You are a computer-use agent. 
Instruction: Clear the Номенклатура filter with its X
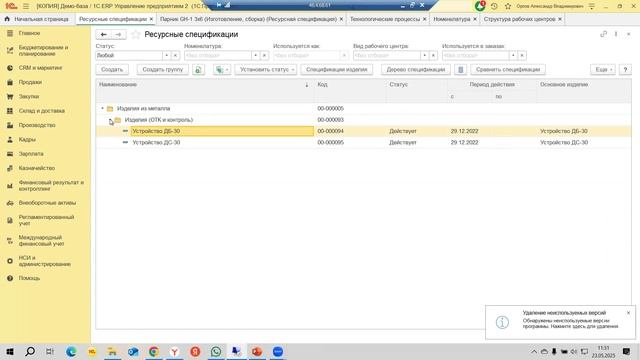[264, 55]
